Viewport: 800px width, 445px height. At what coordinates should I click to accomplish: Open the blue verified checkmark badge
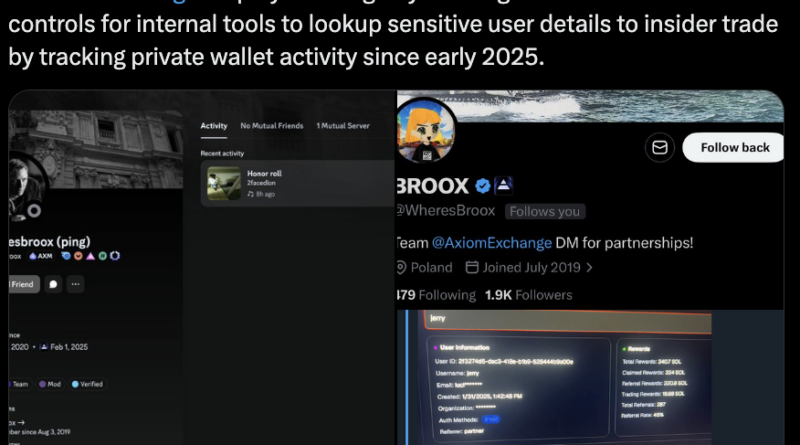(482, 186)
